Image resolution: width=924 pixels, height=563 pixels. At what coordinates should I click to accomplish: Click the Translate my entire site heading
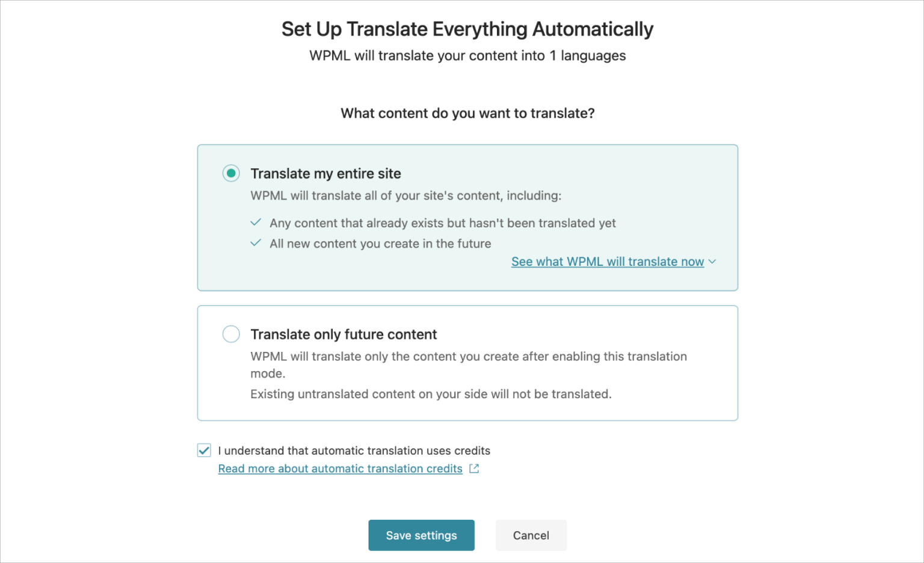pyautogui.click(x=325, y=173)
